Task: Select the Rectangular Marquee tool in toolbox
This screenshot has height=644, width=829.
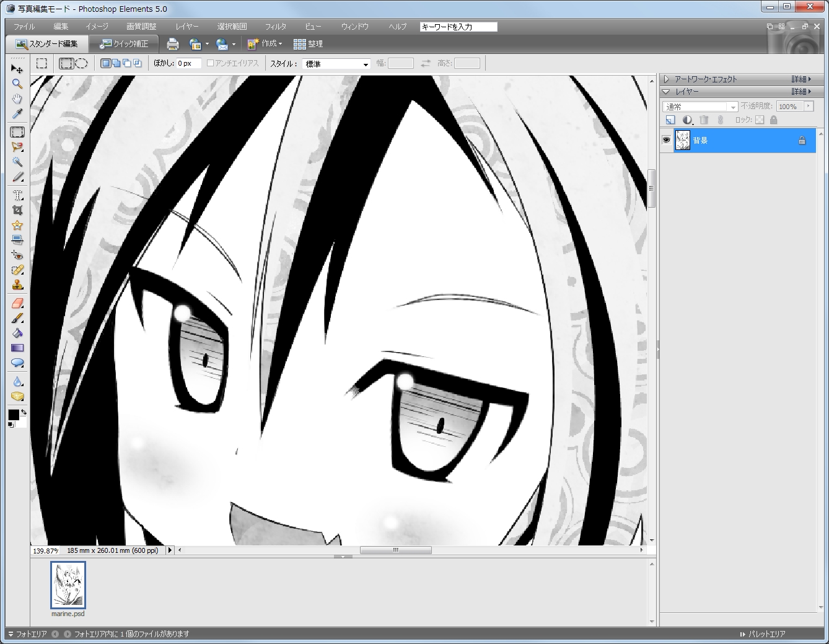Action: (x=17, y=132)
